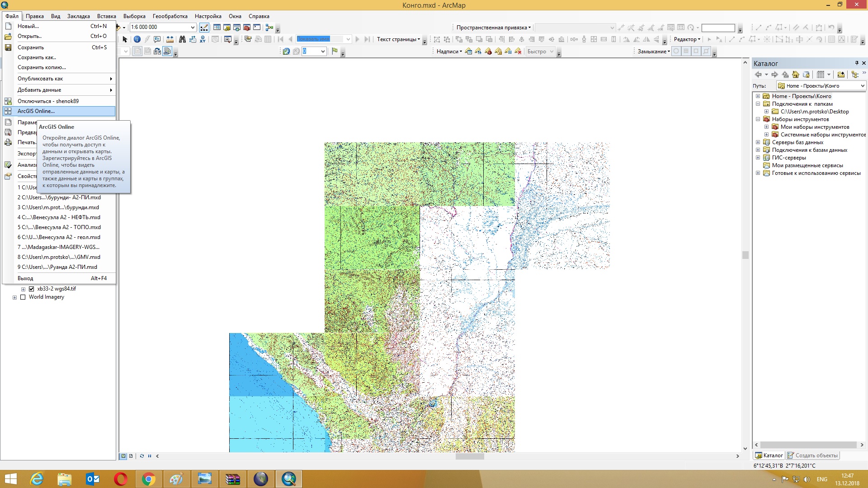This screenshot has width=868, height=488.
Task: Switch to the Создать объекты tab
Action: [812, 455]
